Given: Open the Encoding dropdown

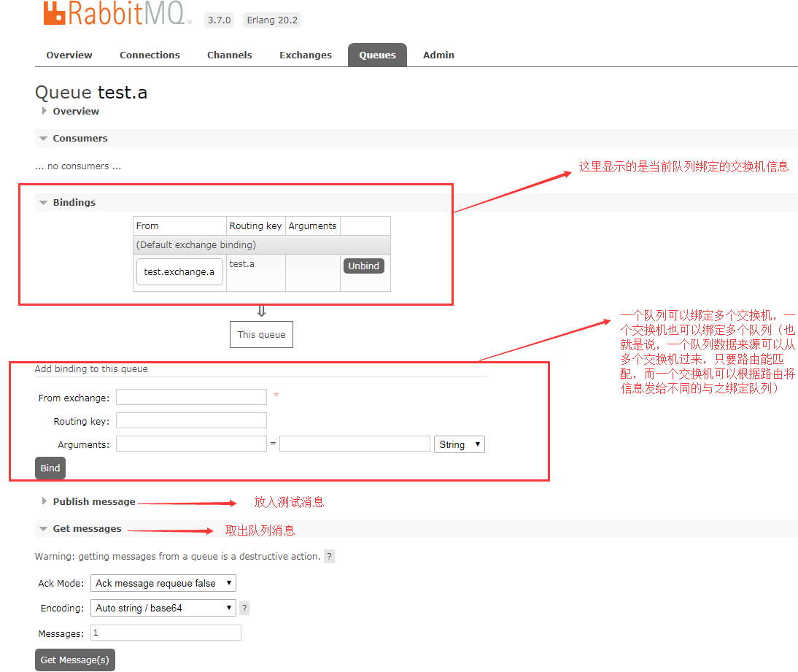Looking at the screenshot, I should (x=163, y=608).
